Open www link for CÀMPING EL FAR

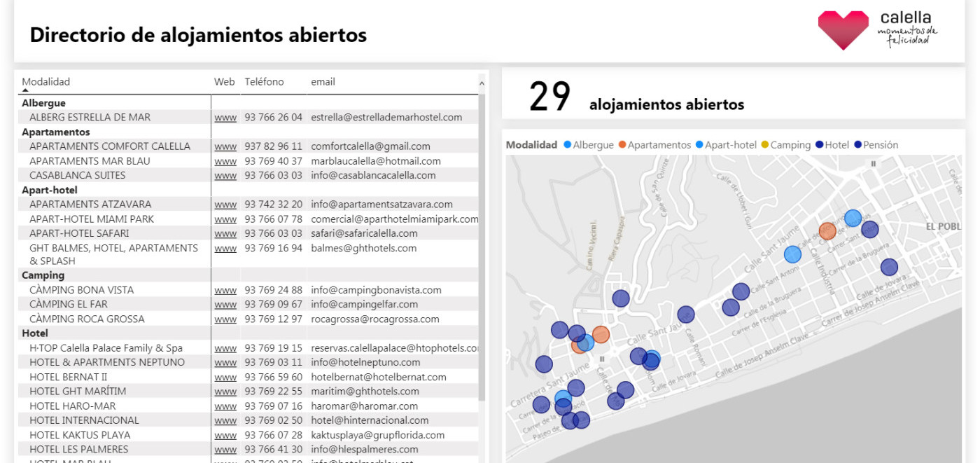[x=225, y=305]
